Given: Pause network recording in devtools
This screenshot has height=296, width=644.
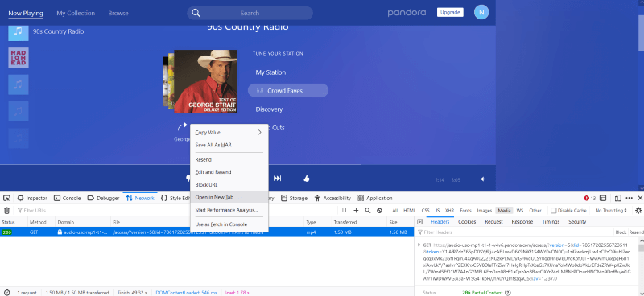Looking at the screenshot, I should tap(345, 211).
